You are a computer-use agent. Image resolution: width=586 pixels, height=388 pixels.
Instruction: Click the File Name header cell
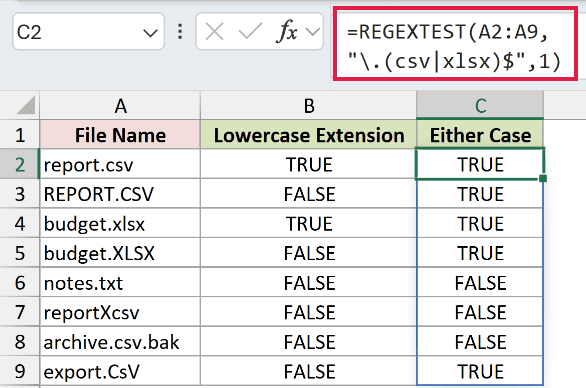120,135
